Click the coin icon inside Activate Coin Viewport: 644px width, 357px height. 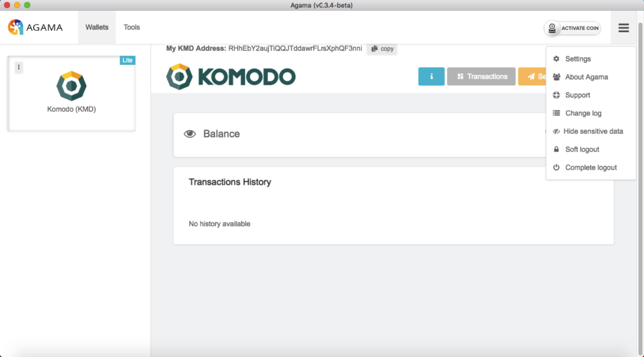(x=552, y=28)
